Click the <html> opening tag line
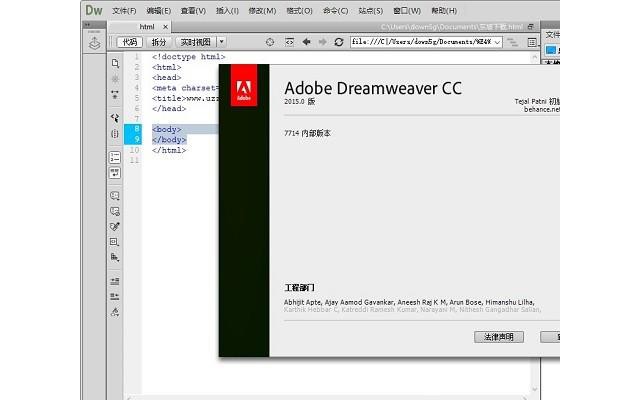 (x=167, y=67)
